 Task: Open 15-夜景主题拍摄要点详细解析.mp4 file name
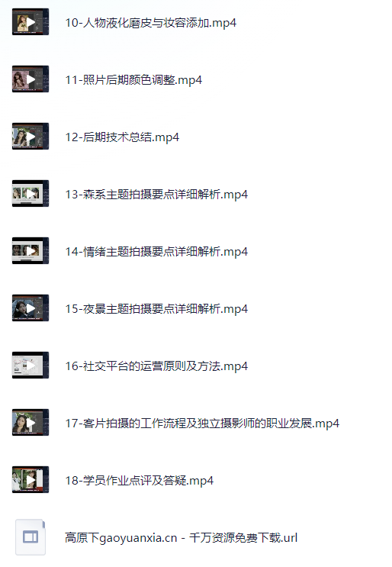[x=156, y=309]
